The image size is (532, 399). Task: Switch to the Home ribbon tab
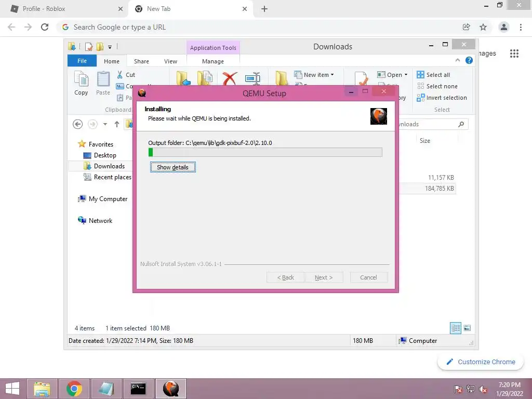[x=112, y=61]
